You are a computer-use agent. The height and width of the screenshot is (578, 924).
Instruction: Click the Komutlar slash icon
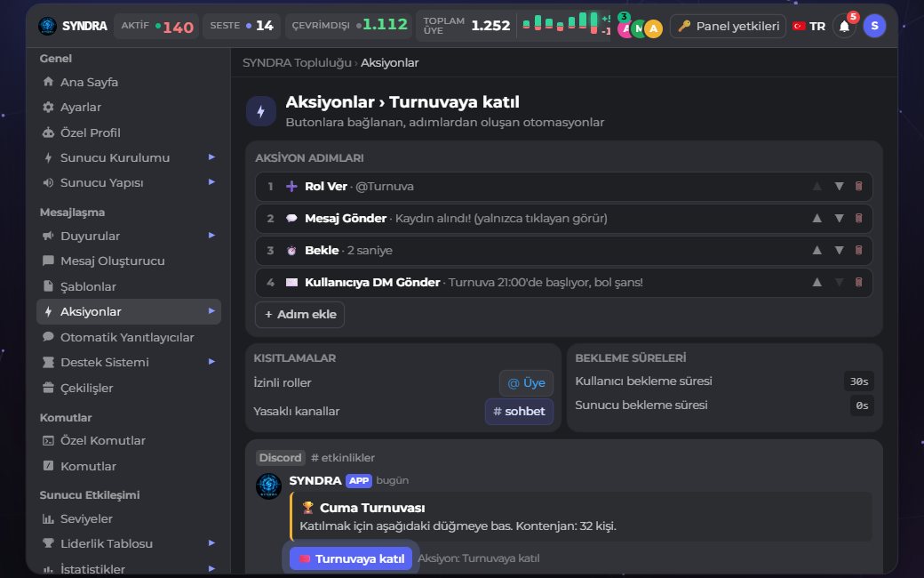[x=48, y=465]
